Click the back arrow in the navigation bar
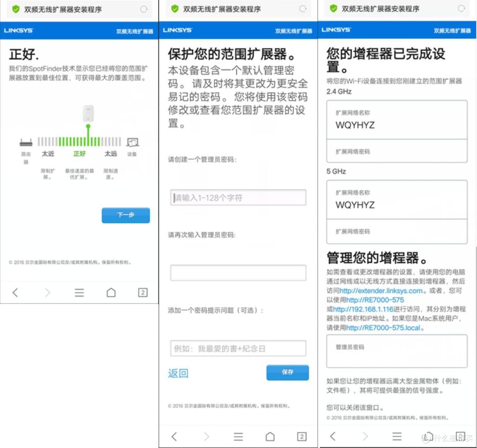Image resolution: width=477 pixels, height=448 pixels. click(x=15, y=292)
